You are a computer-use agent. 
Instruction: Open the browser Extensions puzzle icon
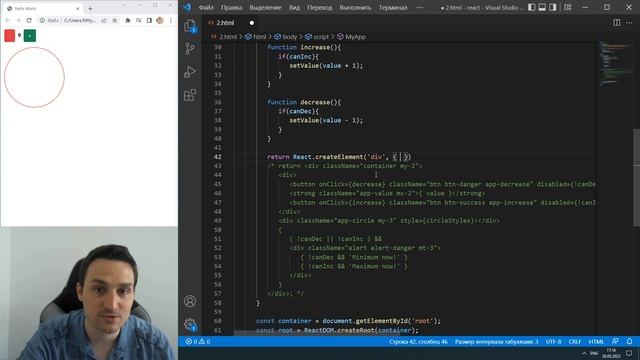coord(128,20)
